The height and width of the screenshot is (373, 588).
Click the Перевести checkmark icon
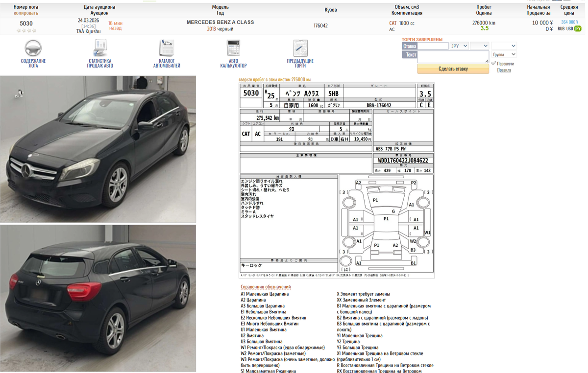[493, 64]
